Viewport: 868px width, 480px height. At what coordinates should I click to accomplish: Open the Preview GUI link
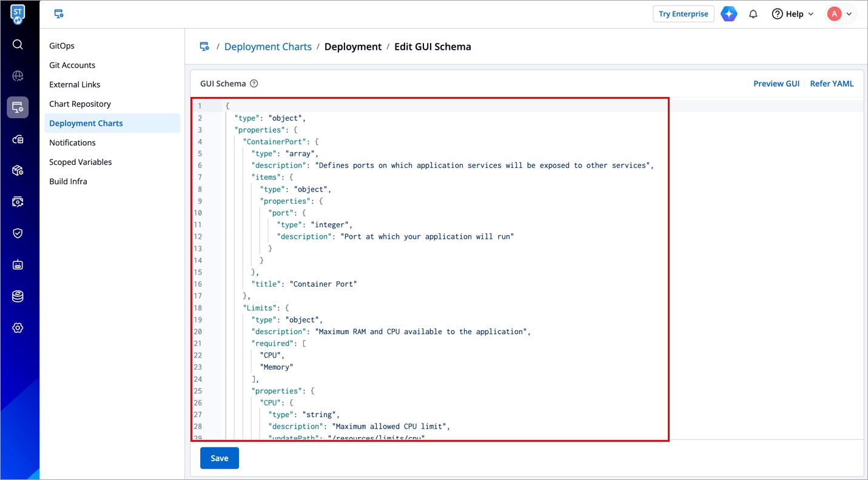(x=776, y=84)
